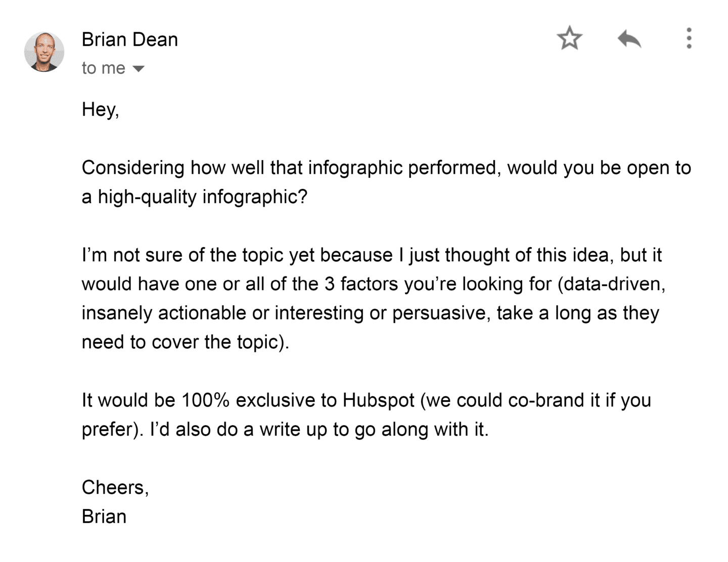Click the word 'Considering' in the first paragraph
Screen dimensions: 728x562
(132, 168)
